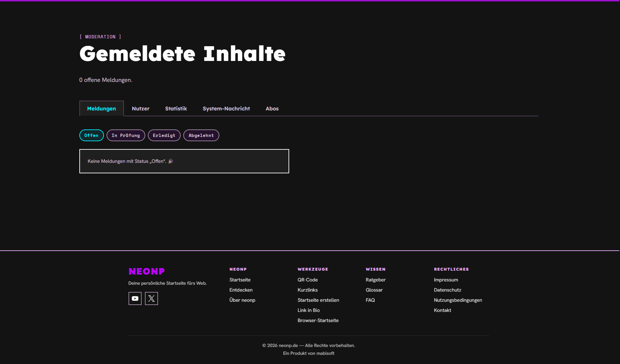Visit the Browser-Startseite link
The width and height of the screenshot is (620, 364).
(x=318, y=320)
